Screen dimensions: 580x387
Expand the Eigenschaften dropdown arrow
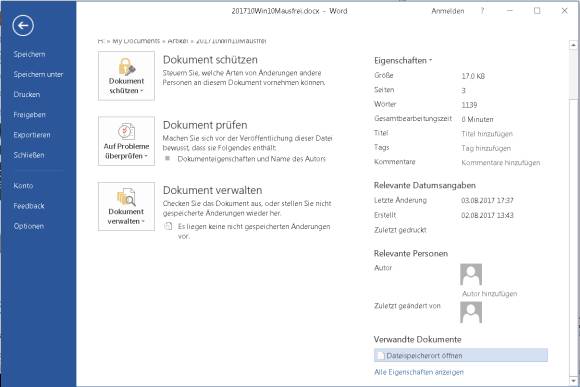pyautogui.click(x=431, y=60)
